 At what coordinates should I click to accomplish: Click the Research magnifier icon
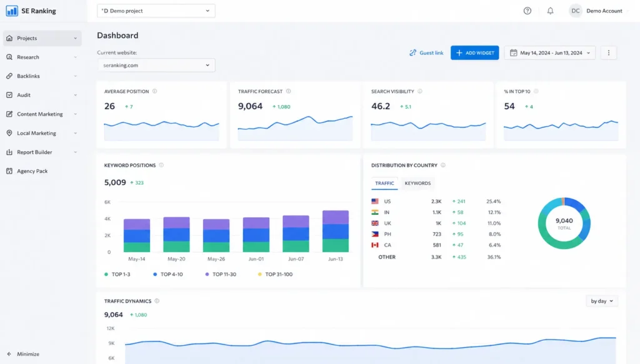[9, 57]
